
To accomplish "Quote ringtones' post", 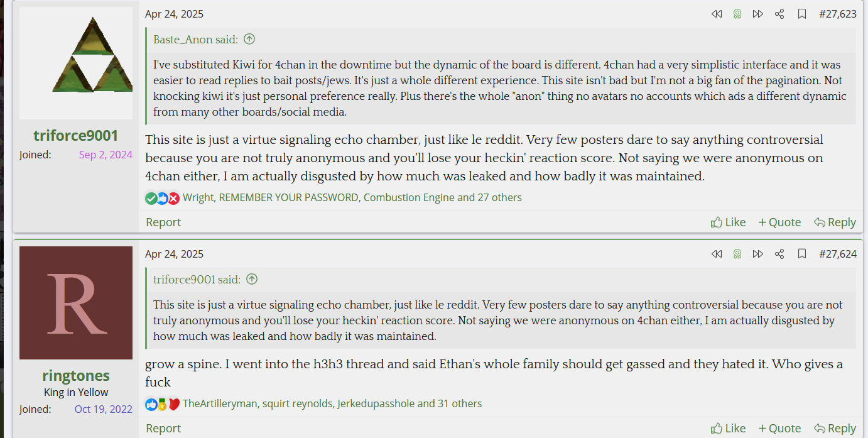I will pos(779,428).
